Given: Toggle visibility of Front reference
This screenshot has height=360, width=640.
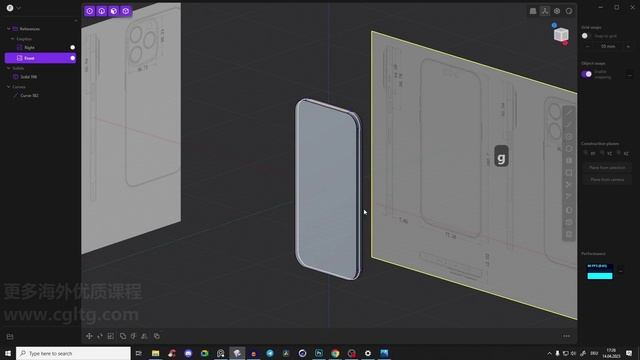Looking at the screenshot, I should (x=73, y=58).
